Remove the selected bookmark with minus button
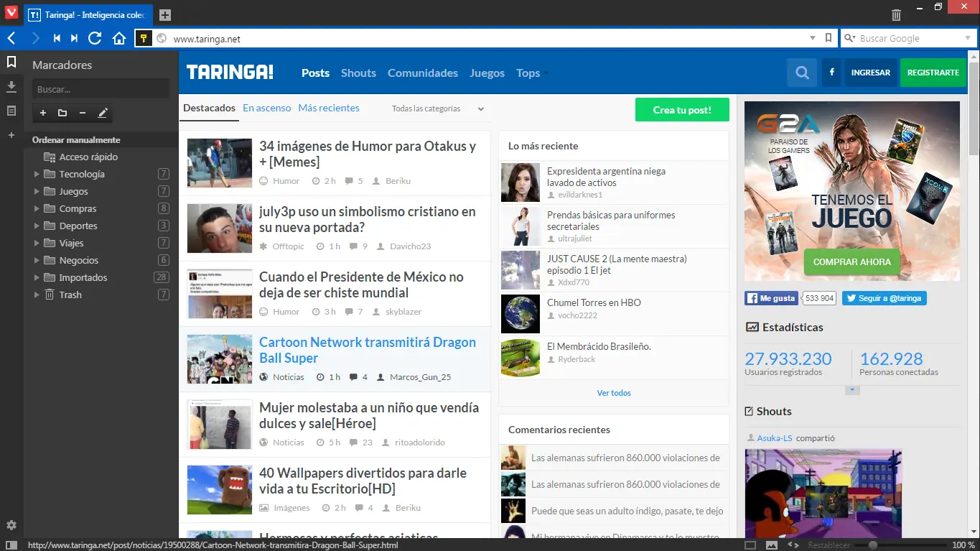This screenshot has width=980, height=551. click(x=83, y=113)
